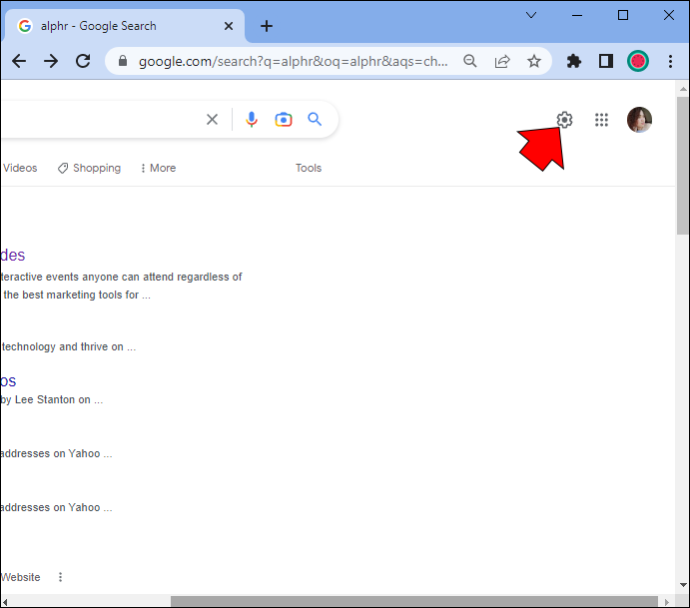
Task: Go back to previous page
Action: (x=19, y=61)
